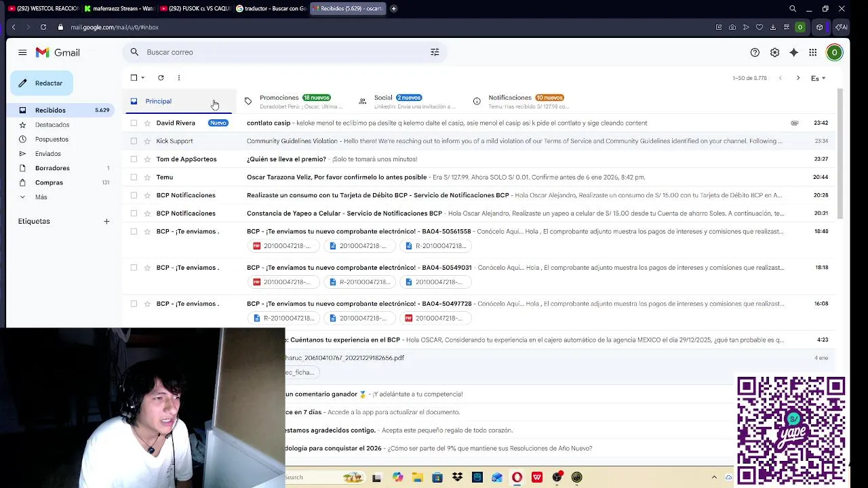Open Opera easy setup sliders icon
Viewport: 868px width, 488px height.
pos(787,27)
